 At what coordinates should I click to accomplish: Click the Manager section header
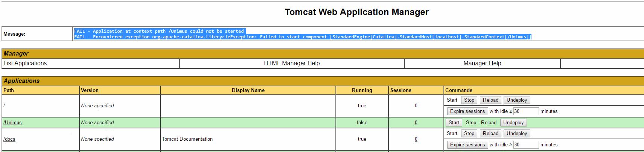[x=323, y=53]
